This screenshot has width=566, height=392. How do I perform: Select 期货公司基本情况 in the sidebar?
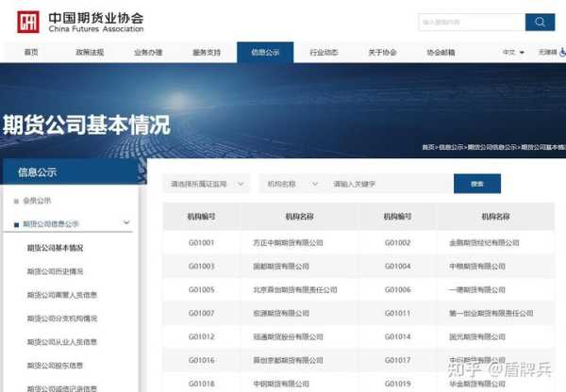55,248
